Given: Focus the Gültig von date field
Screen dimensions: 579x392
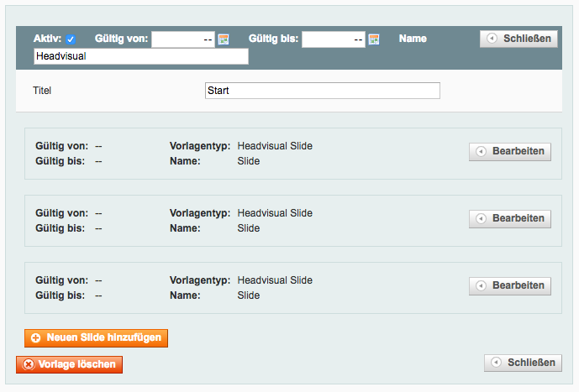Looking at the screenshot, I should pos(183,39).
